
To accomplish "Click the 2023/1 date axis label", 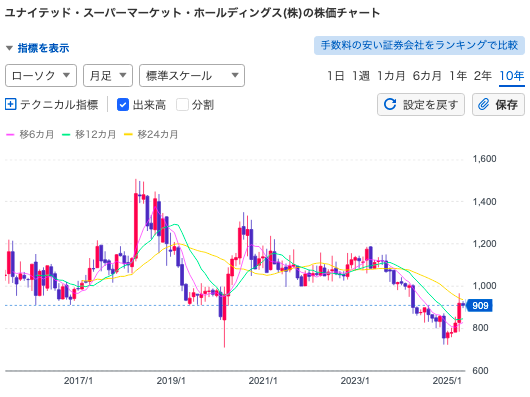I will 355,381.
